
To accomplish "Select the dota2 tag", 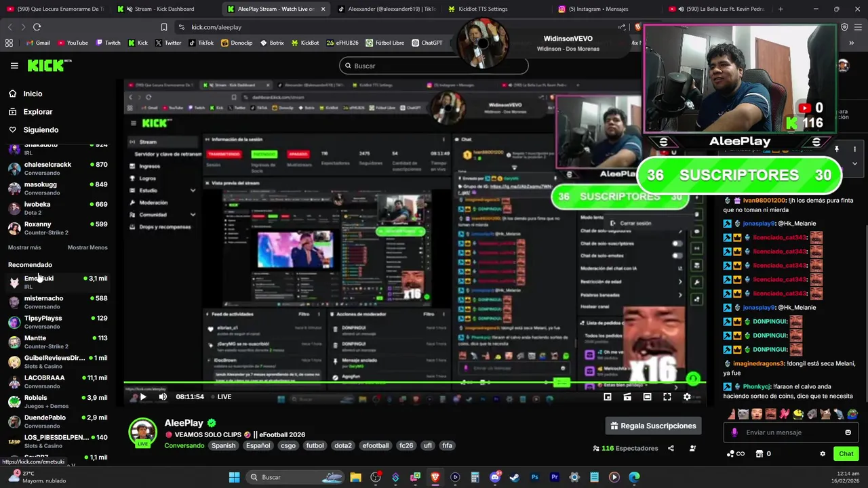I will [343, 446].
